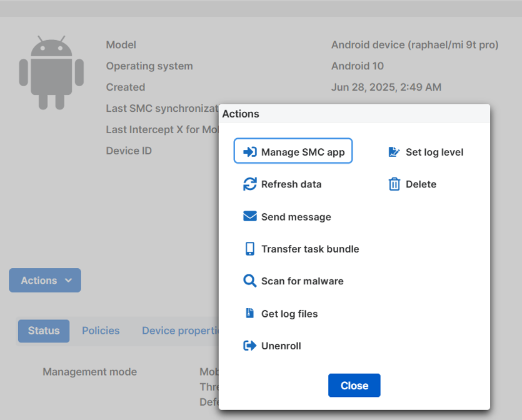Click the Manage SMC app login icon
The width and height of the screenshot is (522, 420).
(x=250, y=150)
